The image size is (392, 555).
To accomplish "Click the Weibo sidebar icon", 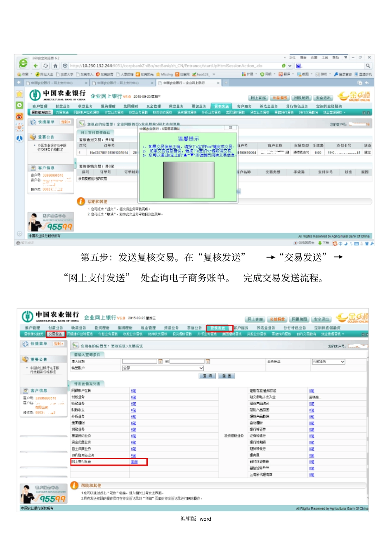I will [x=19, y=116].
